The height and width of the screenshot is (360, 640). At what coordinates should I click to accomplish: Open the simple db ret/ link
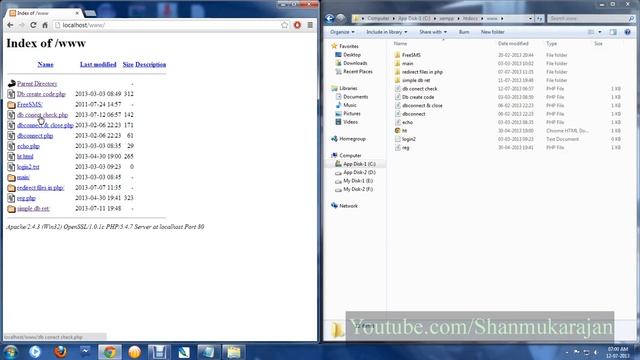[x=33, y=209]
